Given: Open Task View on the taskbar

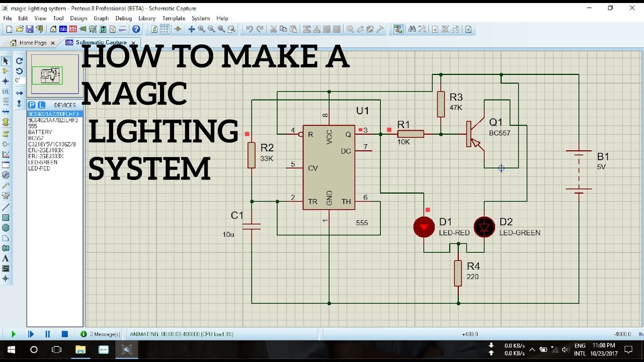Looking at the screenshot, I should click(x=57, y=350).
